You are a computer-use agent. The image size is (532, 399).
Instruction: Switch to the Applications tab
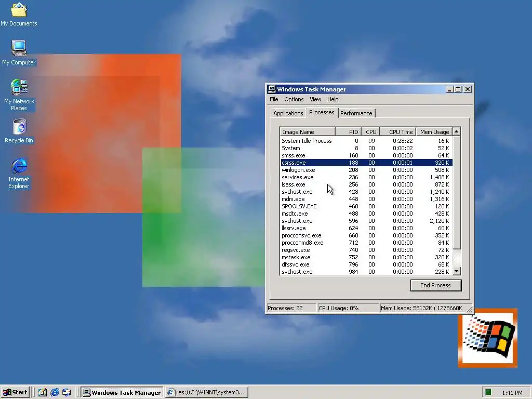coord(288,113)
